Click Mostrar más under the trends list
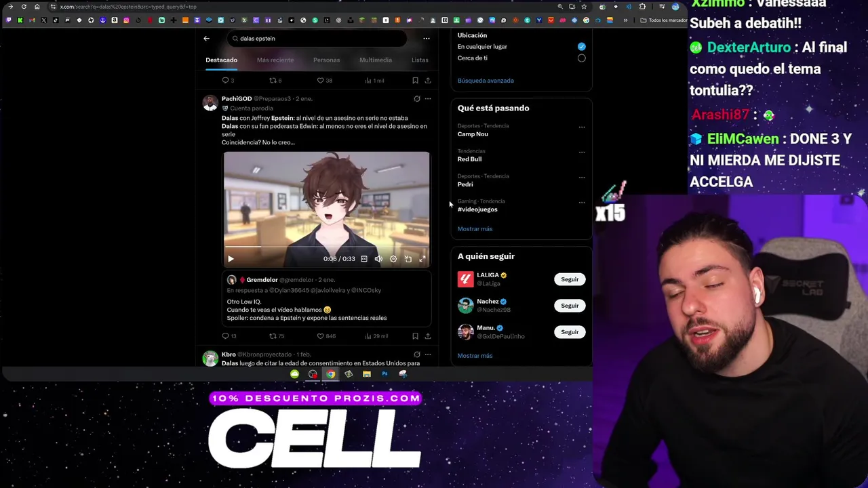Screen dimensions: 868x488 point(475,229)
